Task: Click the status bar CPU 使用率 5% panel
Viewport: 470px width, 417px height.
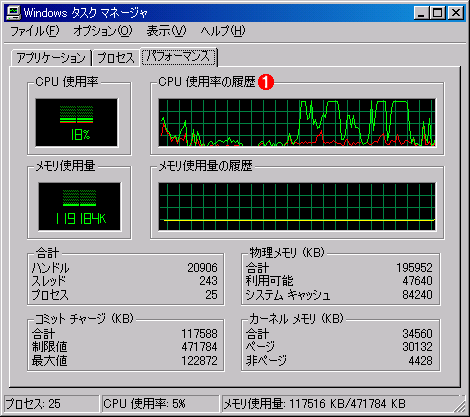Action: (x=160, y=404)
